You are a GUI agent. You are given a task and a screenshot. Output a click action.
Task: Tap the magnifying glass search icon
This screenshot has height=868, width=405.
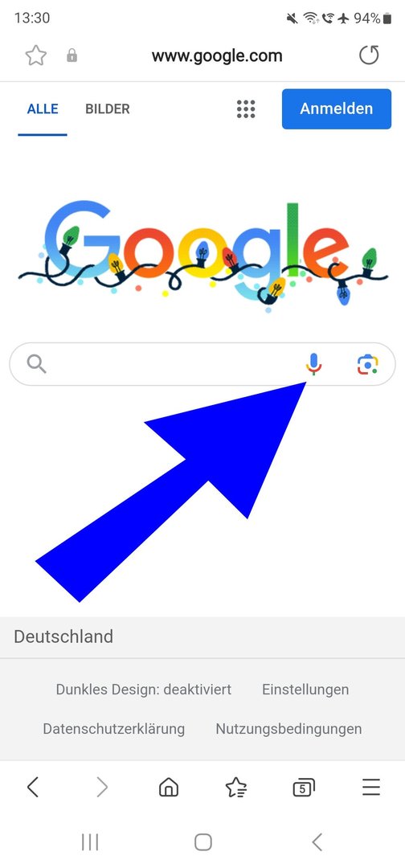[36, 364]
